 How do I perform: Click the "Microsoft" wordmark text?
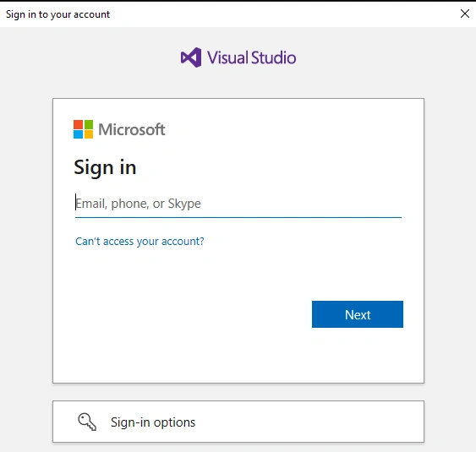point(132,129)
